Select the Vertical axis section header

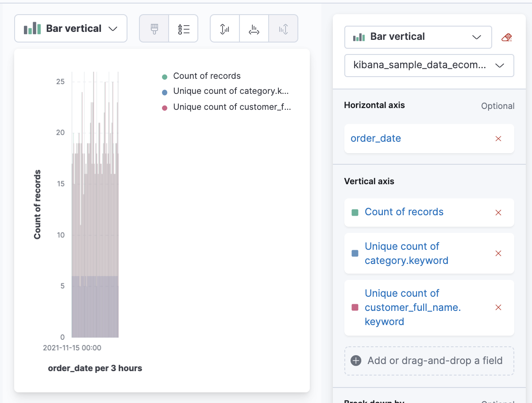(369, 181)
